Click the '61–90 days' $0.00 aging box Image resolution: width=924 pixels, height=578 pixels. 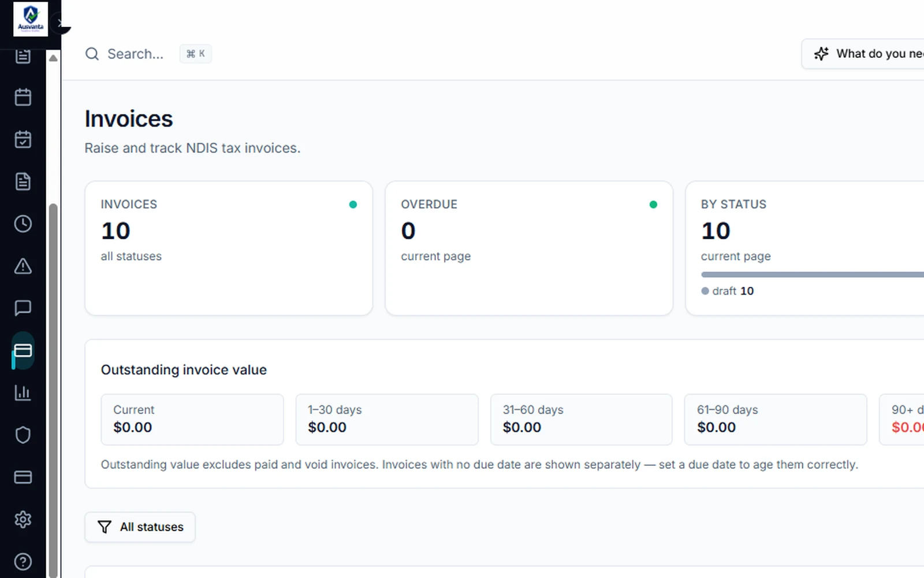click(776, 420)
